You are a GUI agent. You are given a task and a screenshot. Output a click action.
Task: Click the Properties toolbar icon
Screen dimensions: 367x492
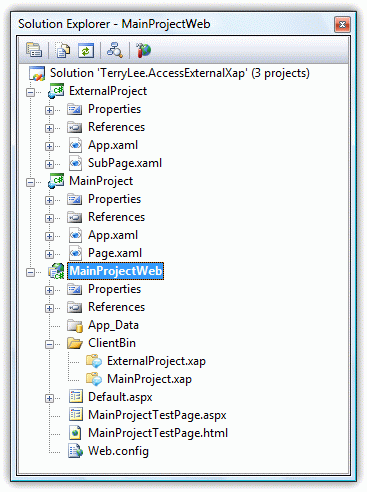[34, 51]
